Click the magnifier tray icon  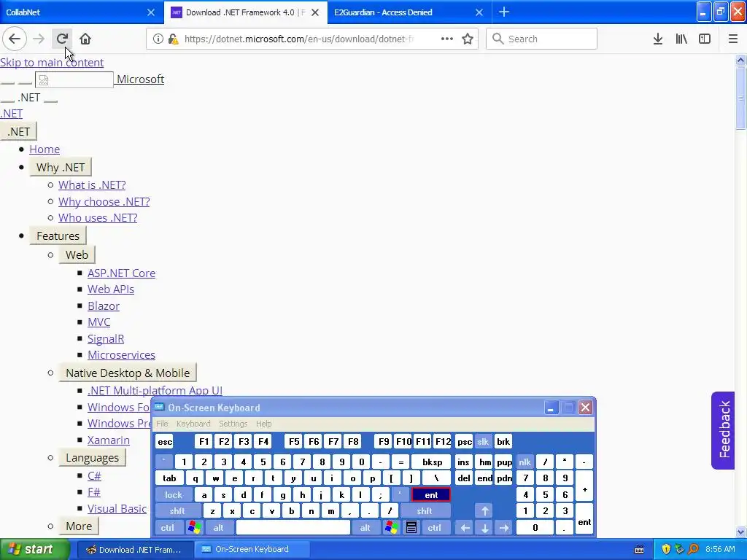693,549
